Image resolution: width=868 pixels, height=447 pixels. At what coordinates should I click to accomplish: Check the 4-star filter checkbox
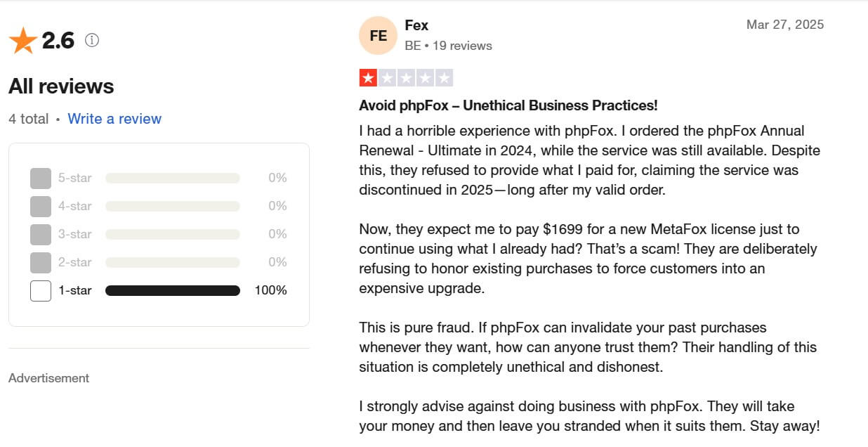tap(41, 207)
